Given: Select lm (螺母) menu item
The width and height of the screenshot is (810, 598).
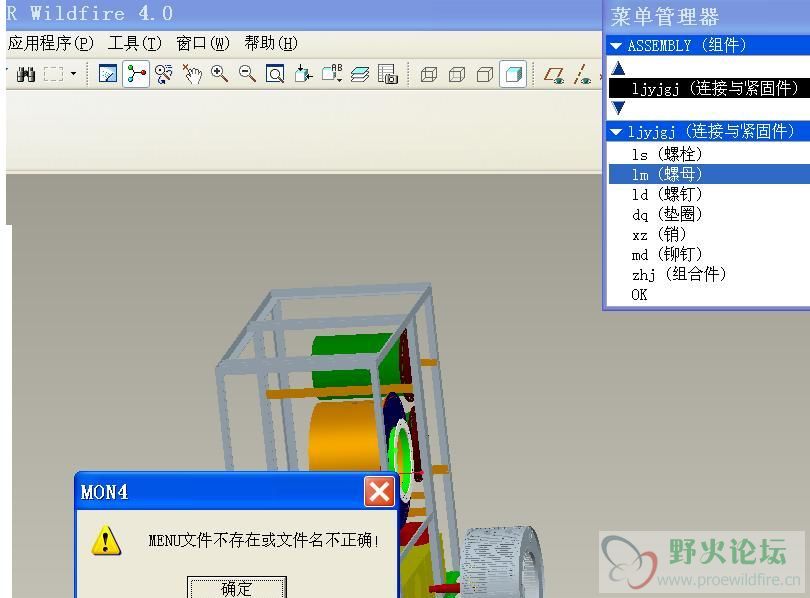Looking at the screenshot, I should (x=708, y=174).
